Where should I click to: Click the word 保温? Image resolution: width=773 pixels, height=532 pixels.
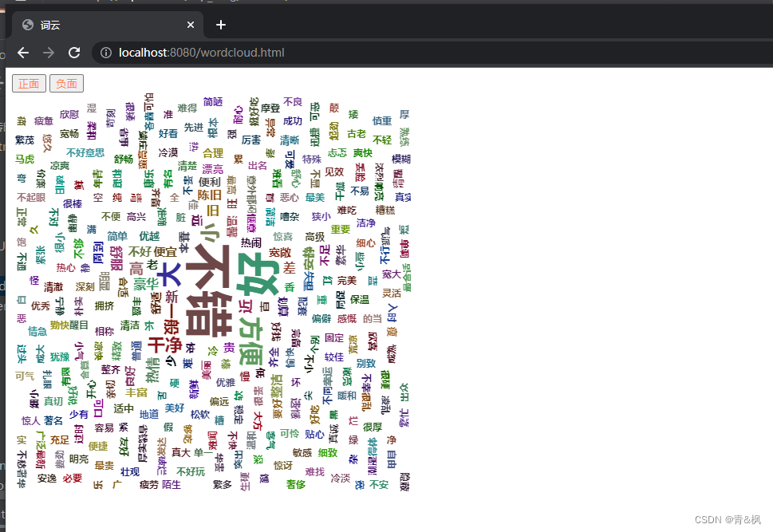click(x=360, y=300)
